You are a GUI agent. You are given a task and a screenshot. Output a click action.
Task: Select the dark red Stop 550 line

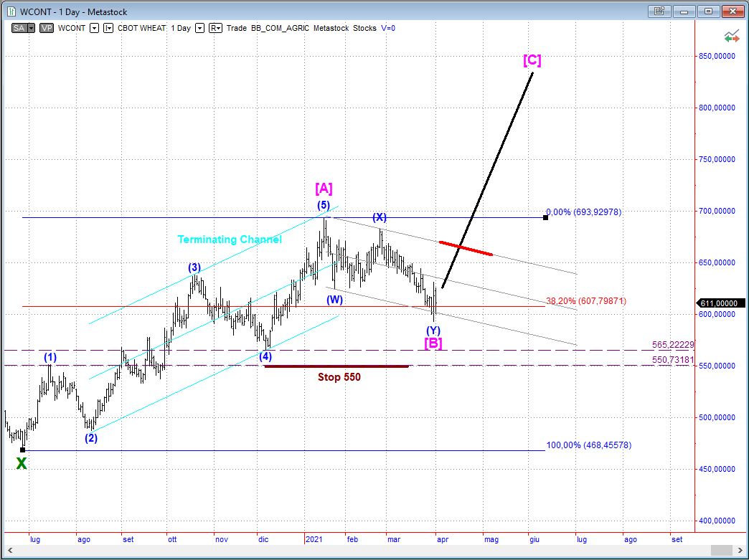tap(336, 366)
